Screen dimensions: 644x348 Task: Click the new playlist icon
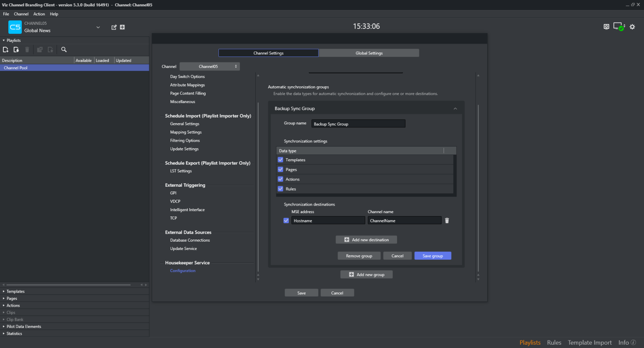(5, 50)
